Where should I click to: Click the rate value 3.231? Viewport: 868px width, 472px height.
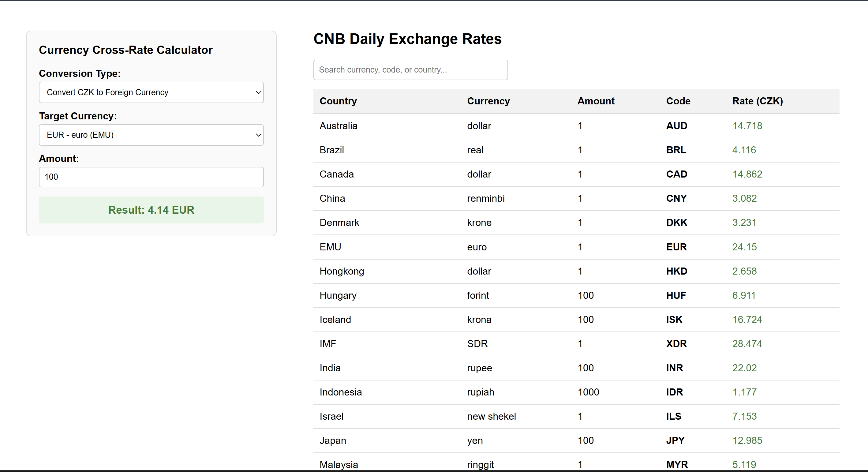coord(744,223)
